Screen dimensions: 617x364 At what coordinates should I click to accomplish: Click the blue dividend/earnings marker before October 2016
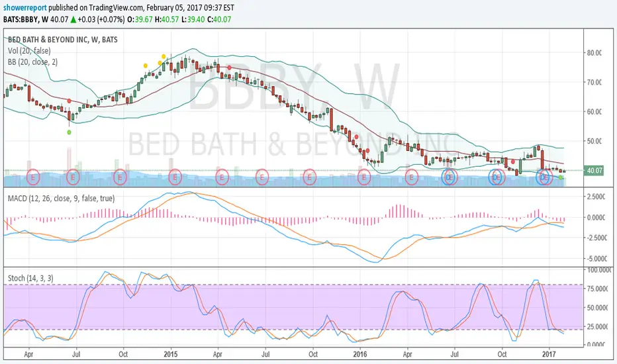point(497,177)
